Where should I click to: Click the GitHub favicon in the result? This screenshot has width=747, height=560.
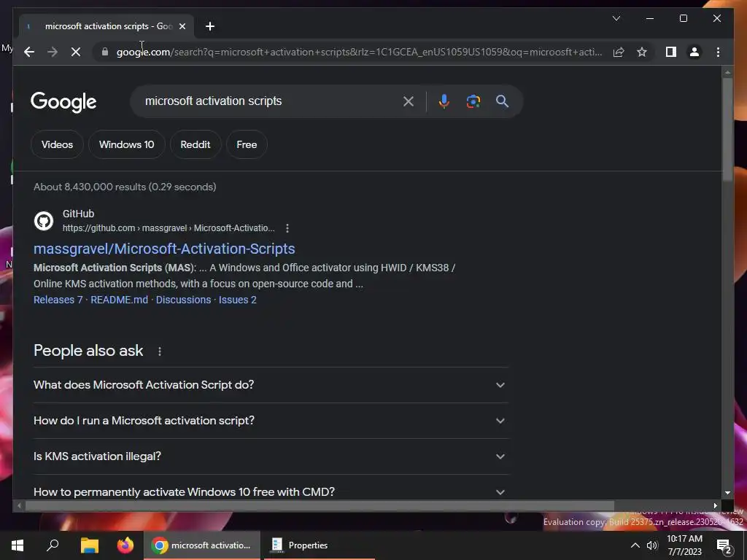[43, 221]
